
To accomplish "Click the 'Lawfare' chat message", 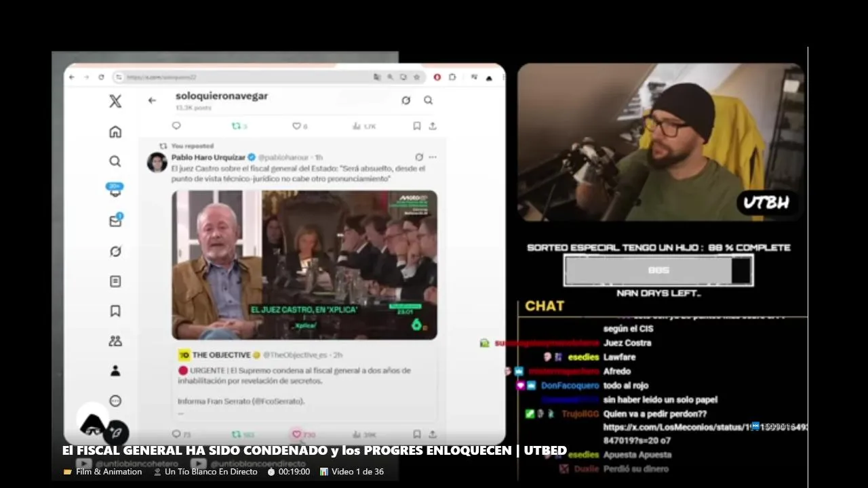I will pyautogui.click(x=619, y=357).
